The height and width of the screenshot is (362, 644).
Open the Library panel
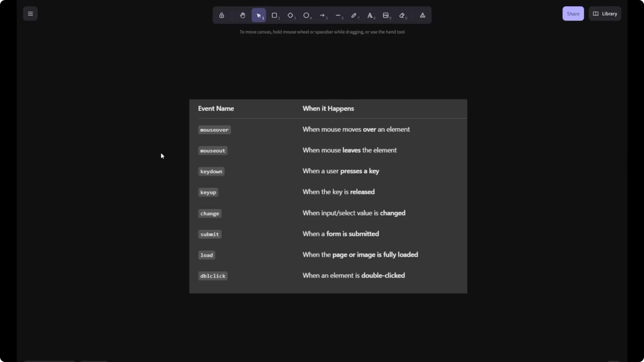tap(605, 14)
